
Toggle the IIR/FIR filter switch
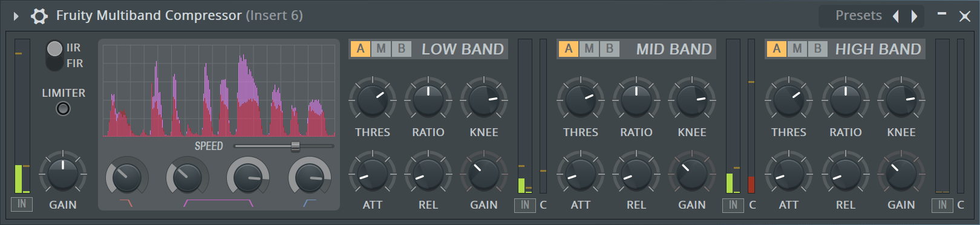54,55
